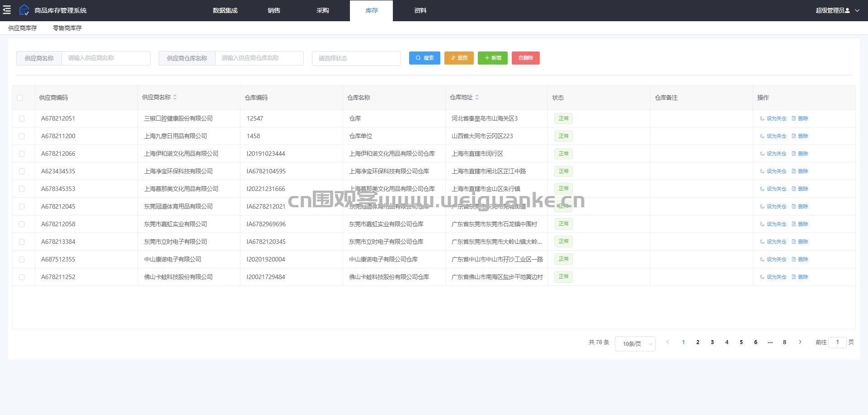The image size is (868, 415).
Task: Click 设为关仓 for row A678212051
Action: tap(773, 118)
